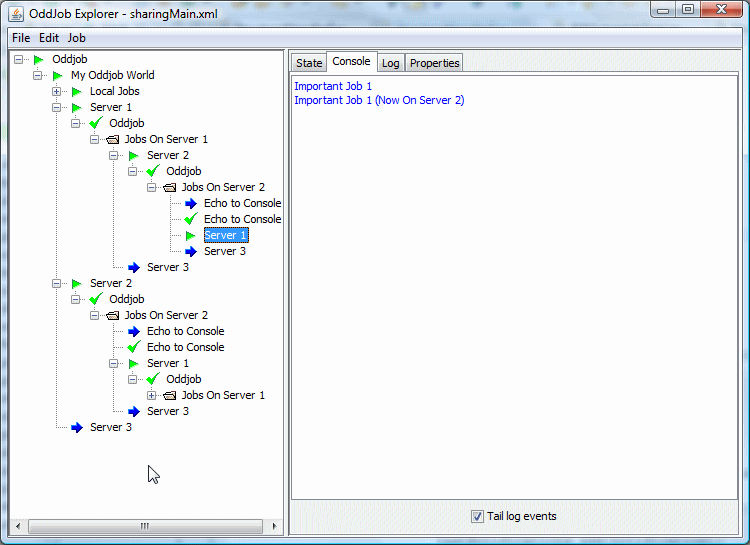Click the horizontal scrollbar thumb in tree panel

coord(145,526)
